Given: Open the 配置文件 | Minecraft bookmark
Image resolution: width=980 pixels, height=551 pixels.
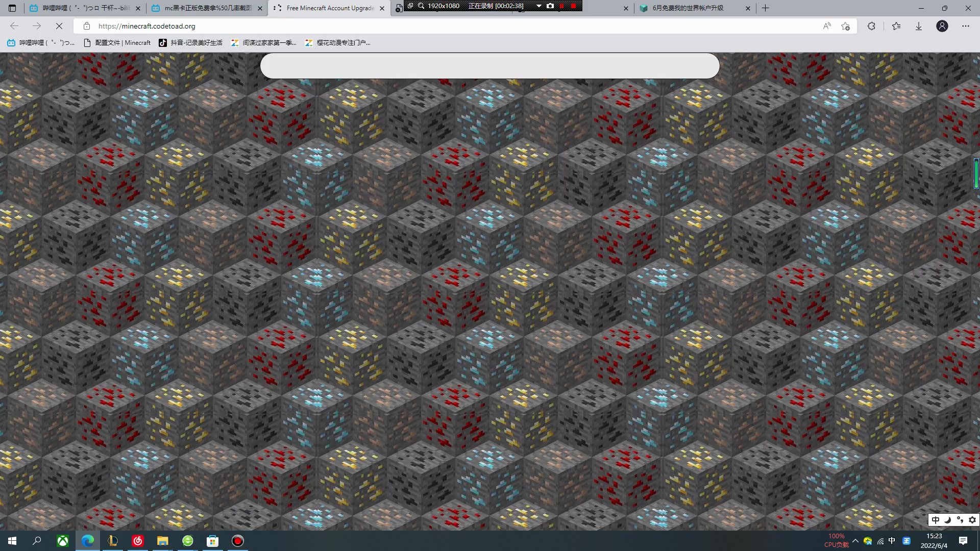Looking at the screenshot, I should (117, 43).
